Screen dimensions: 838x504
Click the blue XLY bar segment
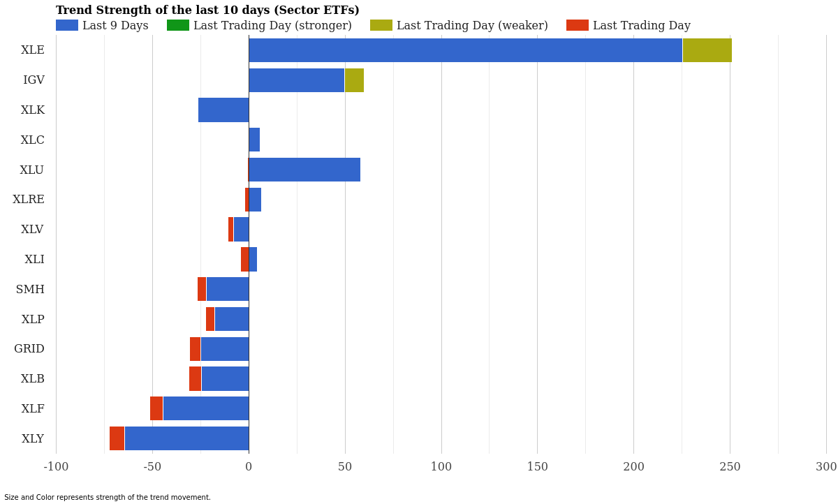click(x=186, y=438)
